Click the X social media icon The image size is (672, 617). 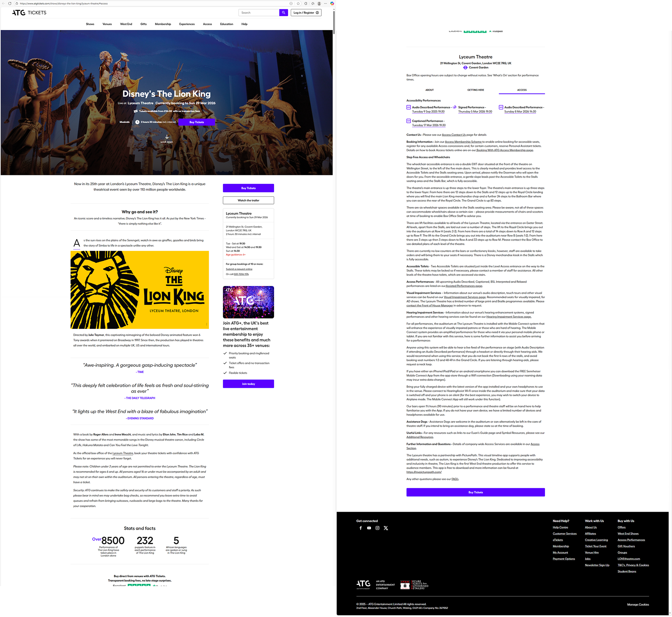[386, 528]
